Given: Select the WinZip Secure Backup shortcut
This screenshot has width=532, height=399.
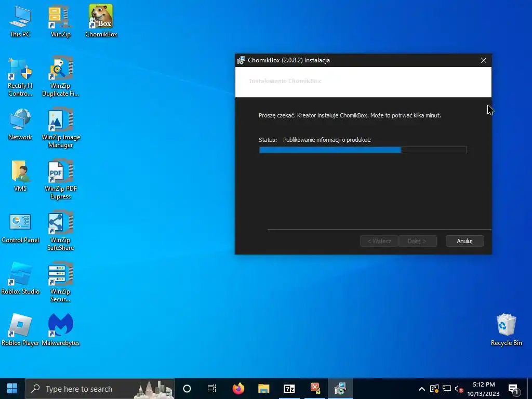Looking at the screenshot, I should 60,283.
